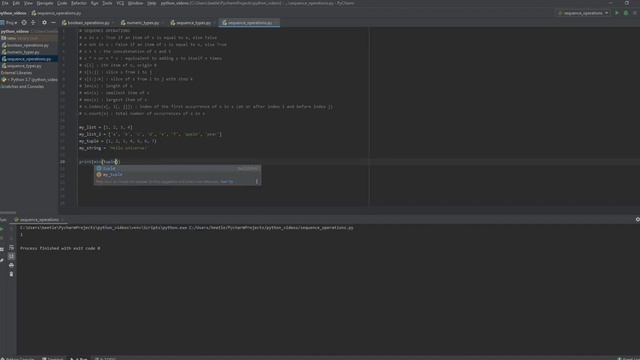640x360 pixels.
Task: Open Run tool window button in bottom bar
Action: (x=79, y=358)
